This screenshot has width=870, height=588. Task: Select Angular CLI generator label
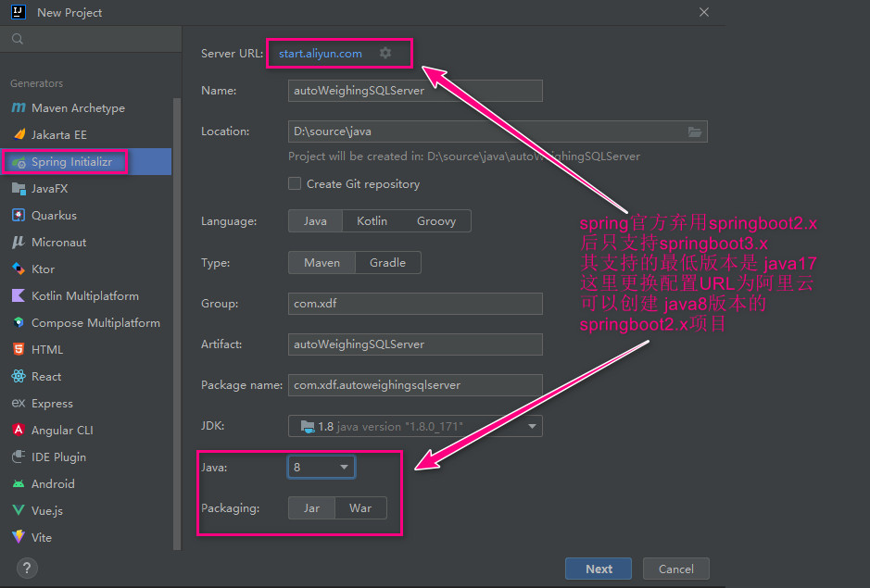point(62,430)
